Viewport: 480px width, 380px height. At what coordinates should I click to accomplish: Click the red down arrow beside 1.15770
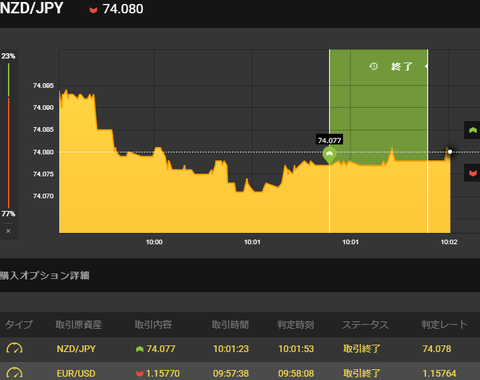(x=140, y=374)
